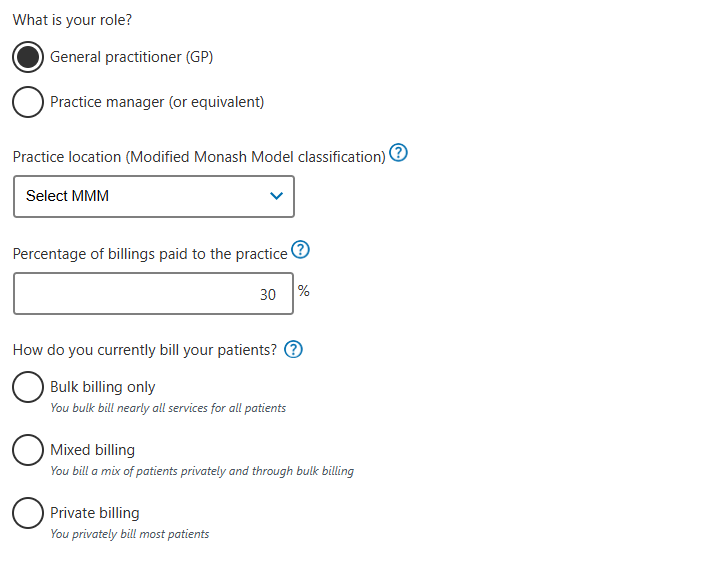Click the 'Bulk billing only' label text
The height and width of the screenshot is (561, 721).
click(103, 387)
